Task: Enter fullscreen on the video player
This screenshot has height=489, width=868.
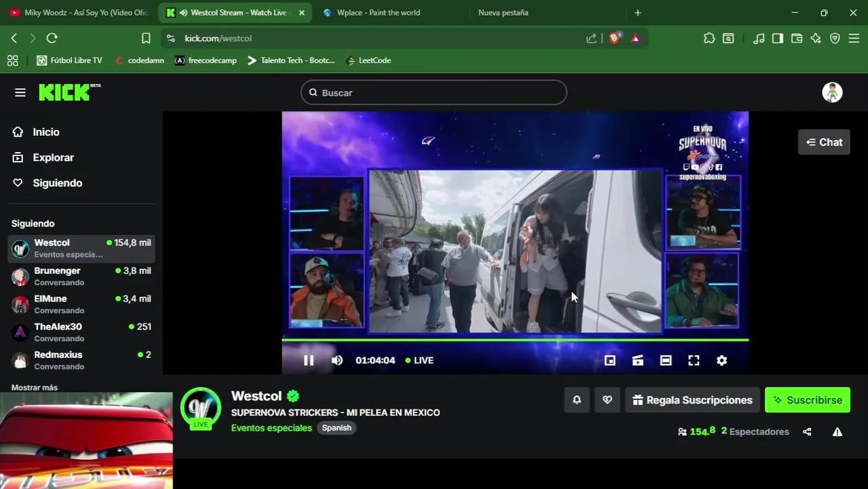Action: pos(693,361)
